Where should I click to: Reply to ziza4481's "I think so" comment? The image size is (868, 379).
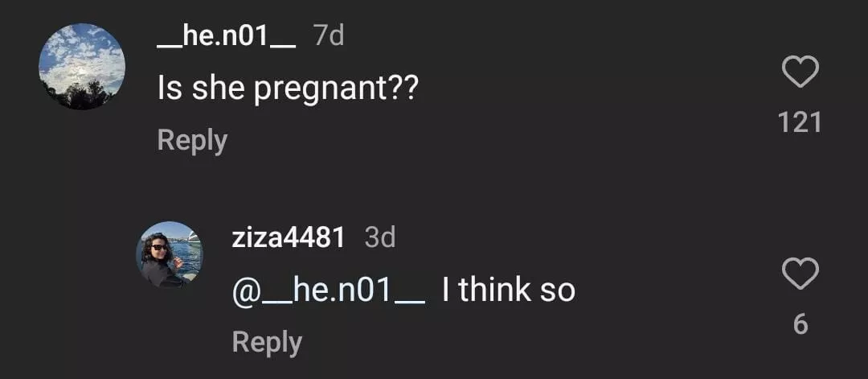(267, 342)
